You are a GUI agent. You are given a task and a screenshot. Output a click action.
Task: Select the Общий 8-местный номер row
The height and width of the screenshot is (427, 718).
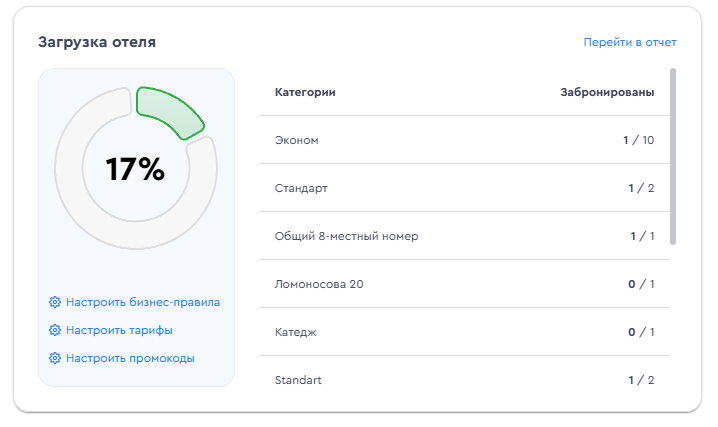pos(464,236)
